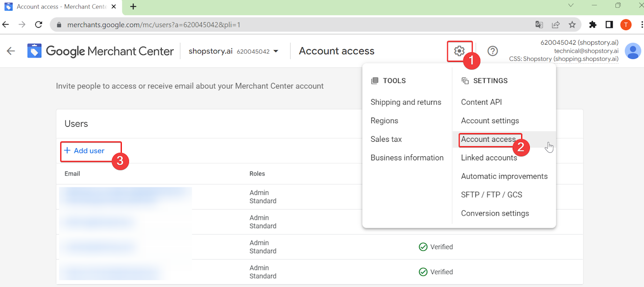Open Linked accounts settings

tap(489, 158)
